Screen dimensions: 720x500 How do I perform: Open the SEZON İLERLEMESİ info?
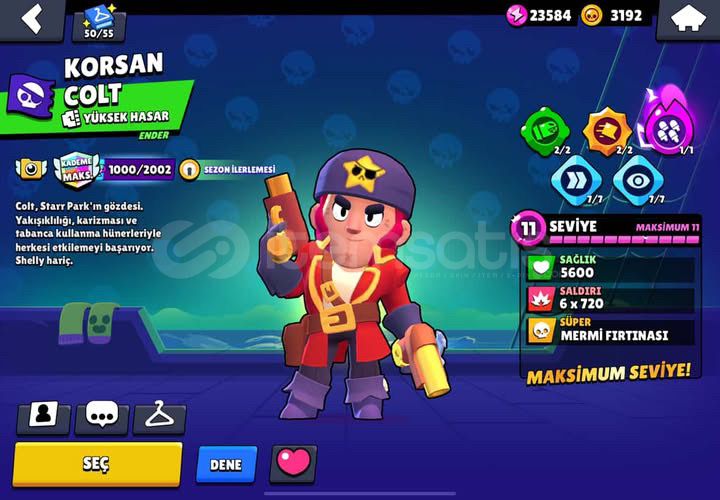click(x=228, y=169)
